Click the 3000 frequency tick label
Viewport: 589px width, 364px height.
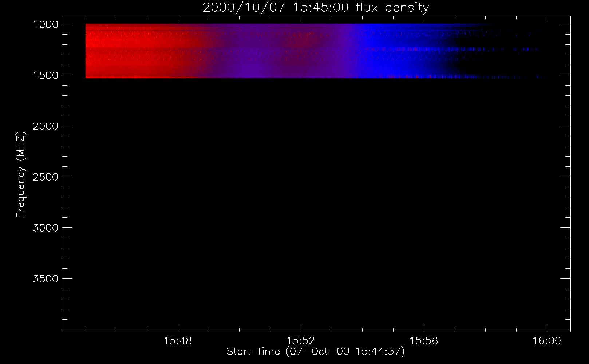point(46,228)
